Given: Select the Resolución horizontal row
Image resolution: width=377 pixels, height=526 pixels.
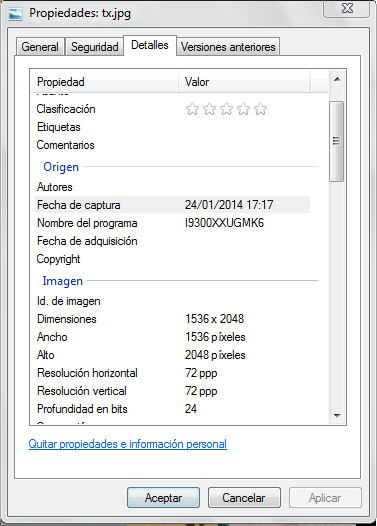Looking at the screenshot, I should [x=173, y=373].
